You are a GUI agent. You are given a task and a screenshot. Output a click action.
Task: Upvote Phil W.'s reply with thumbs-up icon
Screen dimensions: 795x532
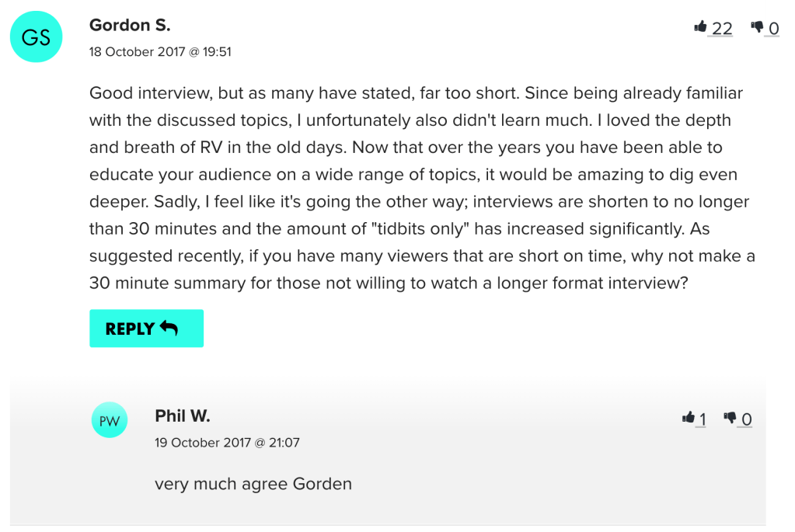click(688, 418)
